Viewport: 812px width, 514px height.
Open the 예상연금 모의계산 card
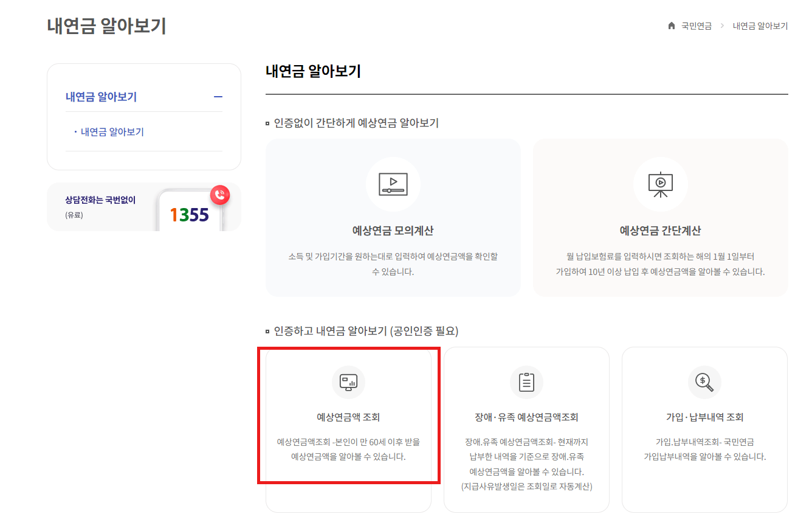[393, 219]
